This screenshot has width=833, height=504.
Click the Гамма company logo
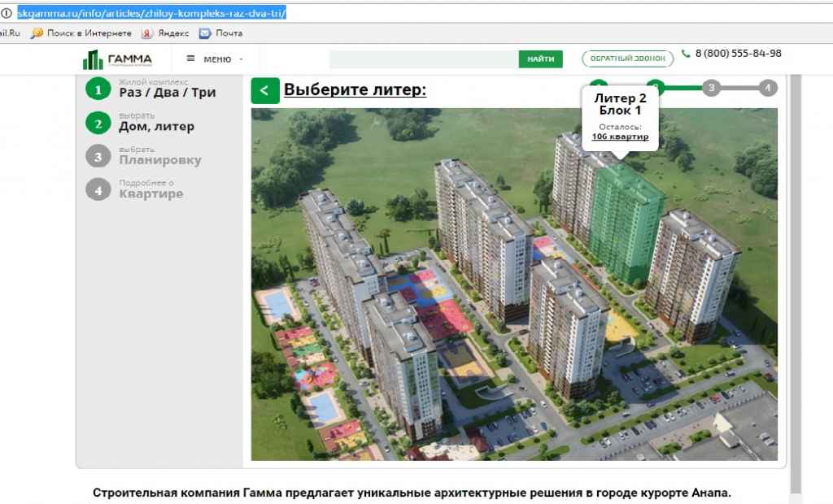(117, 59)
